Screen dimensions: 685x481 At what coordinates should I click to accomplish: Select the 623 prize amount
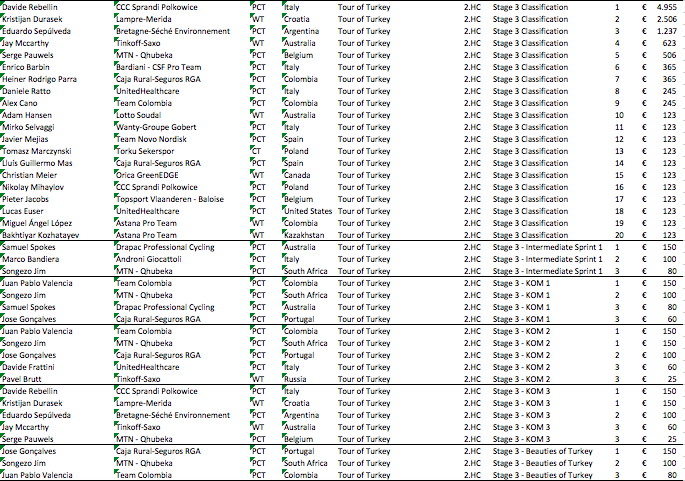point(669,43)
